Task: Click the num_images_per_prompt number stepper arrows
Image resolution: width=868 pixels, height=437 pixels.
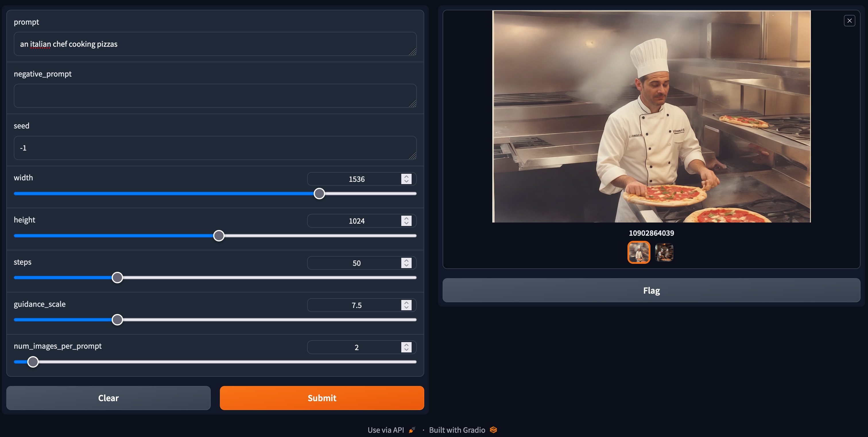Action: click(x=406, y=347)
